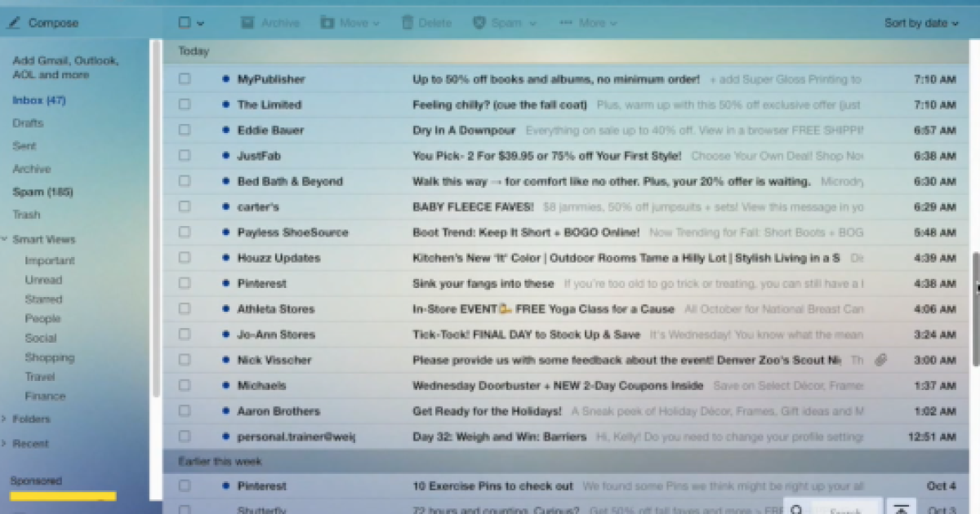
Task: Click the unread dot for Bed Bath & Beyond
Action: click(225, 181)
